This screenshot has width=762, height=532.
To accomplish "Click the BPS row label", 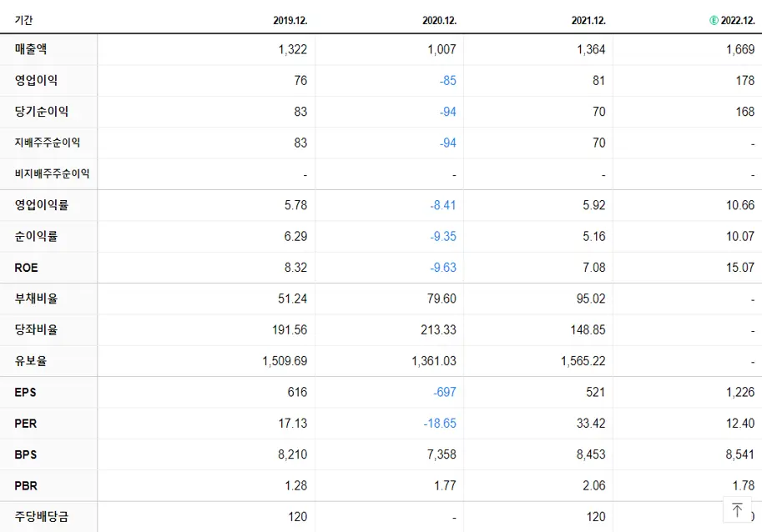I will (x=25, y=454).
